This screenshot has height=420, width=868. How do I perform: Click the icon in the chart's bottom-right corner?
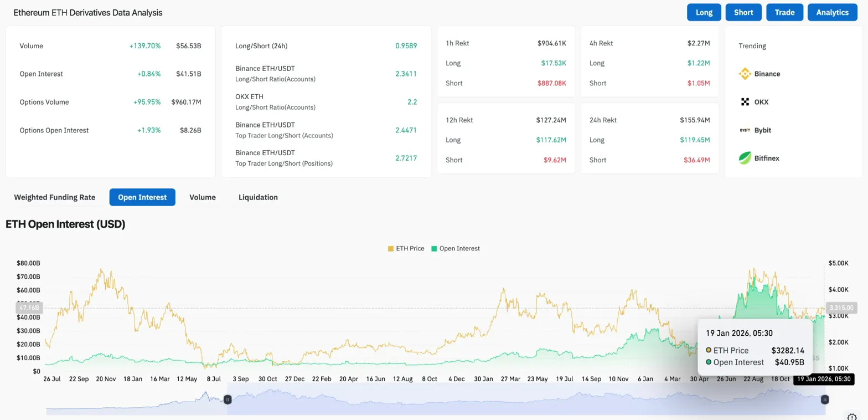(852, 416)
